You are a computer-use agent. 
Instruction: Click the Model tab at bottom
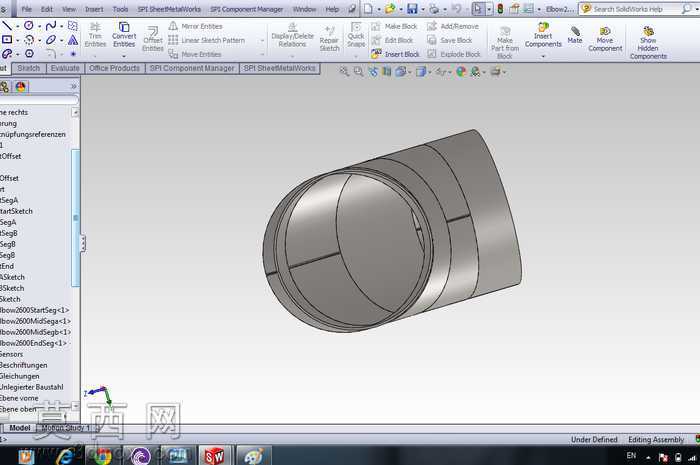coord(20,428)
